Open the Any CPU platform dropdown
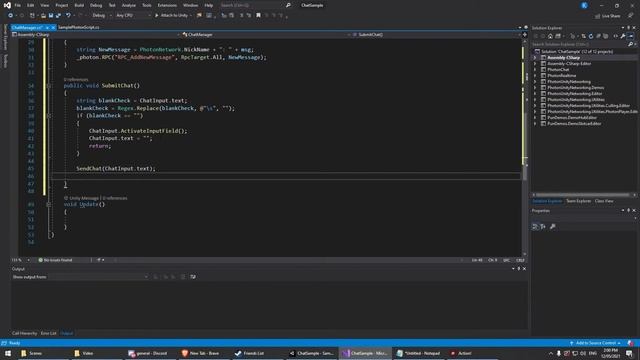Screen dimensions: 640x360 [x=133, y=16]
